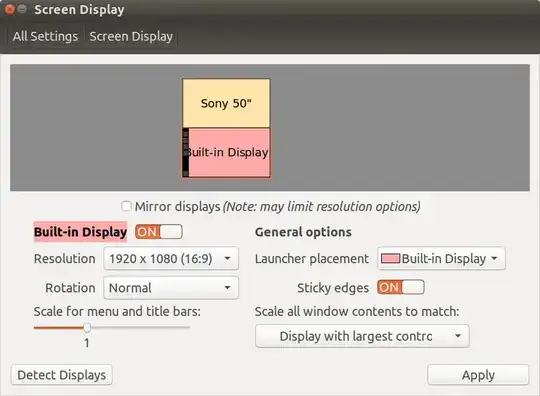The height and width of the screenshot is (396, 540).
Task: Go back to All Settings
Action: pyautogui.click(x=45, y=36)
